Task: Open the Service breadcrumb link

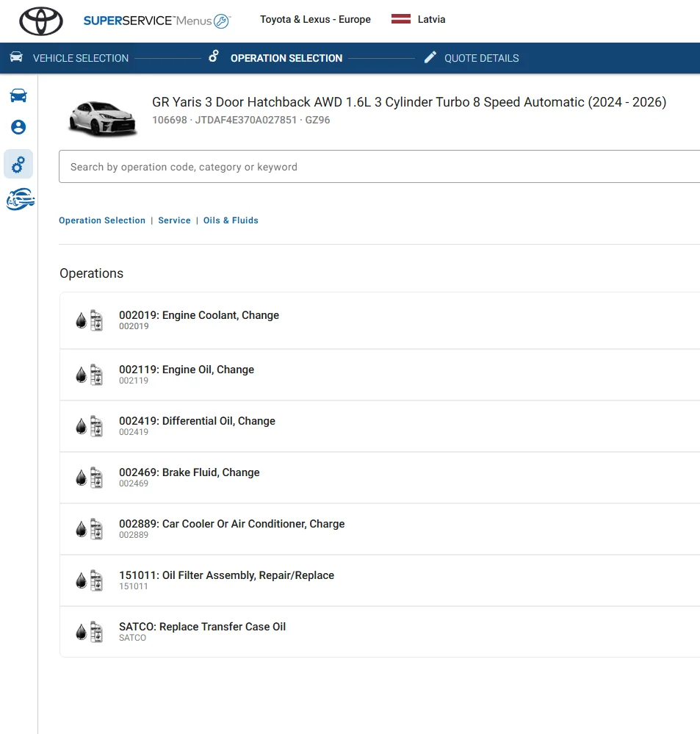Action: click(x=175, y=220)
